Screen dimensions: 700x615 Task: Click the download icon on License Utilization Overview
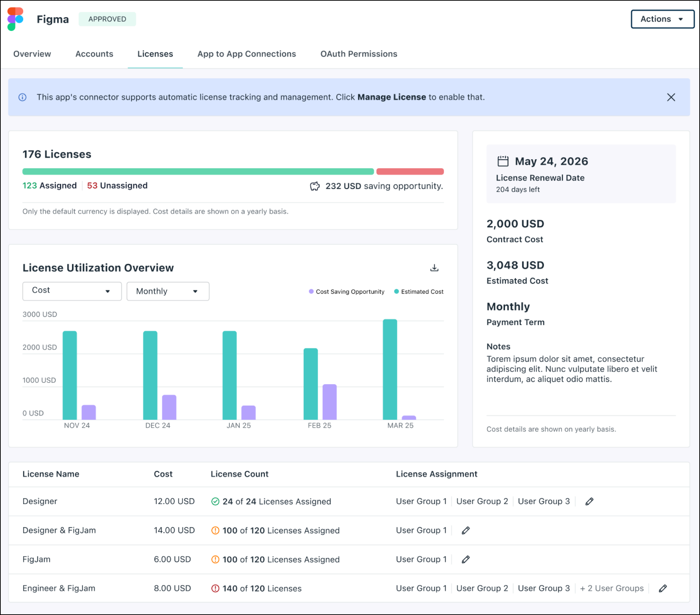(435, 267)
